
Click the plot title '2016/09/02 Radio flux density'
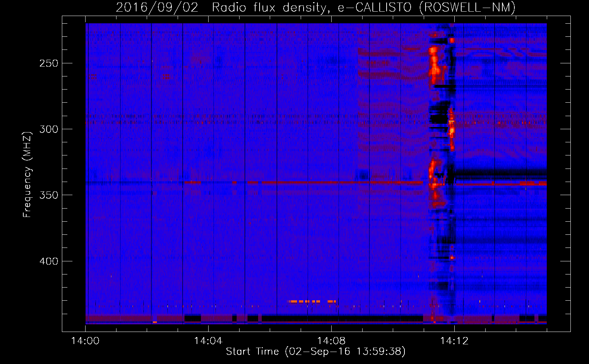(x=222, y=7)
